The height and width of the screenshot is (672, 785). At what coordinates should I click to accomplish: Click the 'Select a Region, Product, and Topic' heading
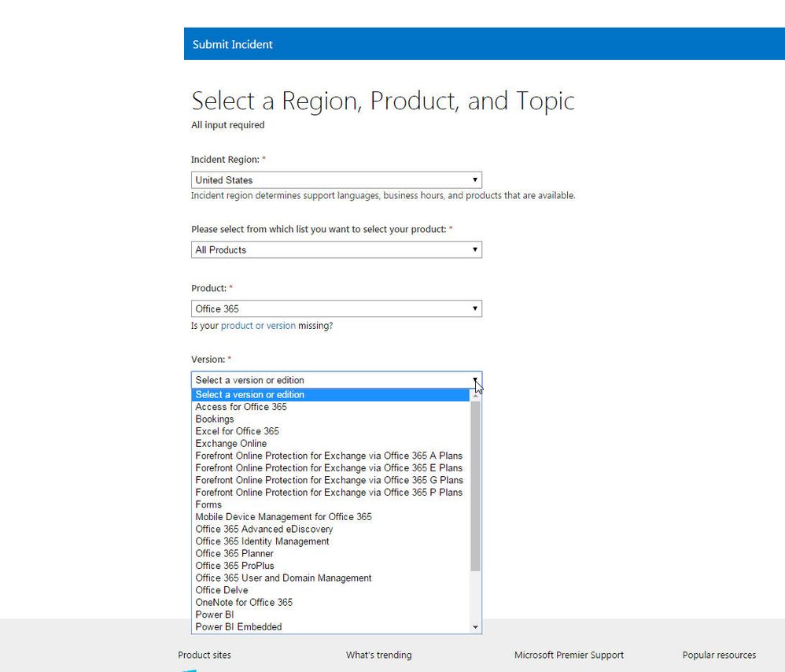(383, 102)
